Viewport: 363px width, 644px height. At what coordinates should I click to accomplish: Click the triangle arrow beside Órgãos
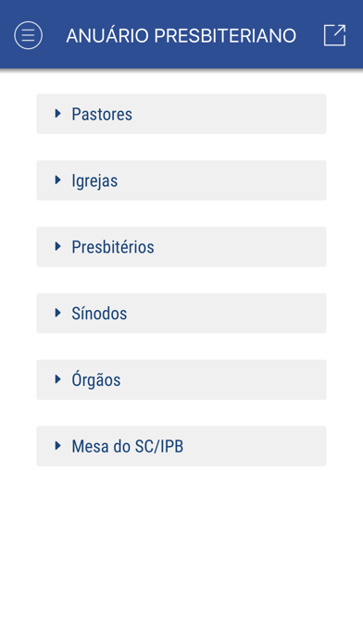point(58,379)
